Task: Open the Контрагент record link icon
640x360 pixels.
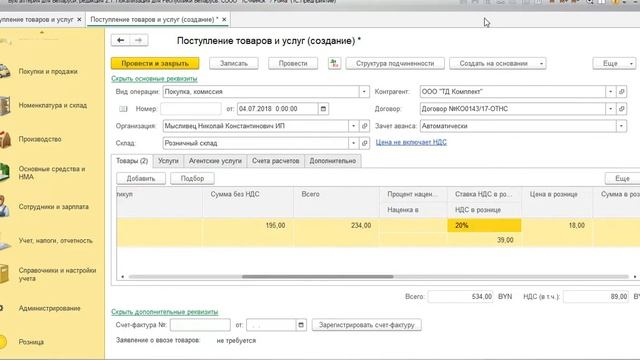Action: [622, 92]
